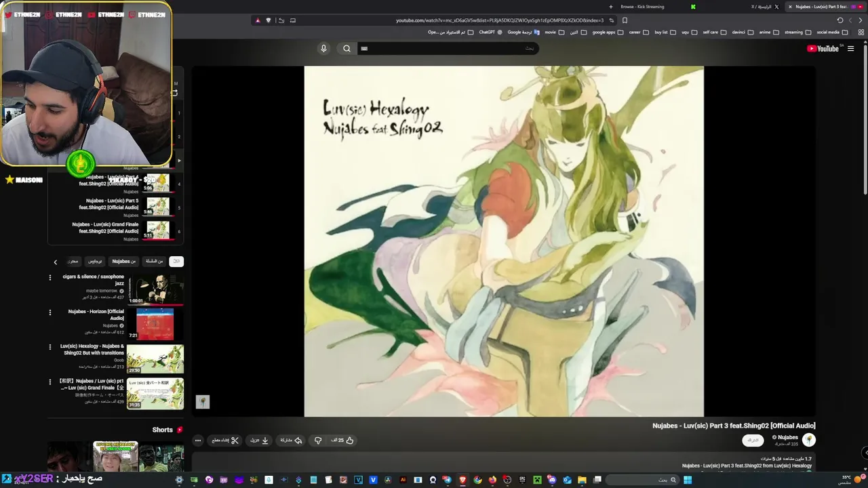Go forward using the browser forward arrow

[x=850, y=20]
